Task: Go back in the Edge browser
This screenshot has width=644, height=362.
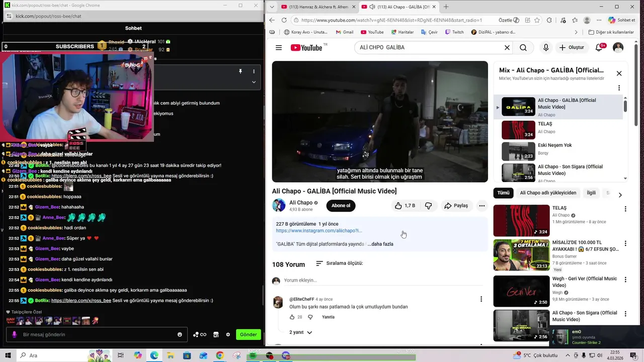Action: [x=272, y=20]
